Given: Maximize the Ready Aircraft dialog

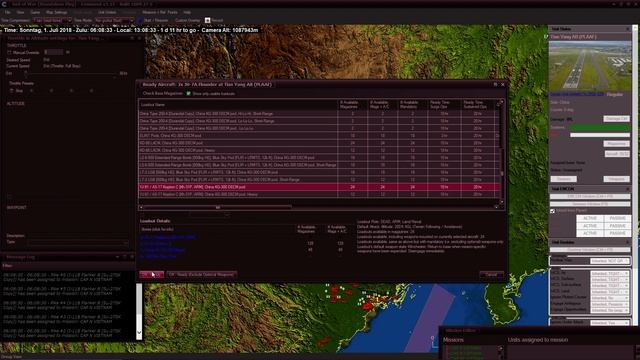Looking at the screenshot, I should point(495,84).
